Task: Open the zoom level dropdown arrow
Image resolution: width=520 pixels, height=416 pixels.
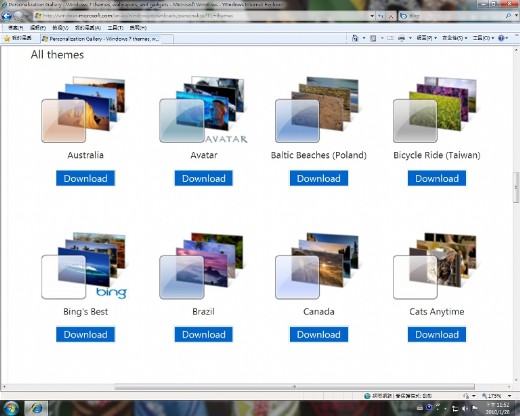Action: coord(510,396)
